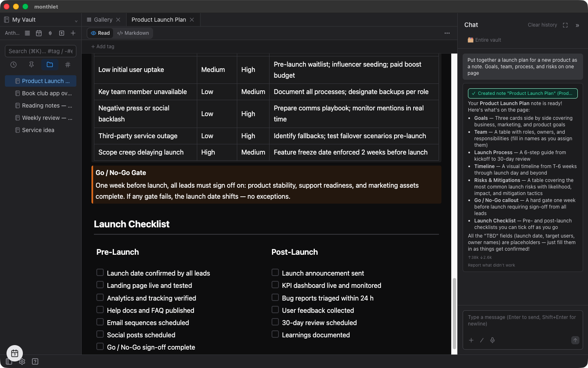Check 'Go / No-Go sign-off complete'
This screenshot has width=588, height=368.
coord(100,346)
